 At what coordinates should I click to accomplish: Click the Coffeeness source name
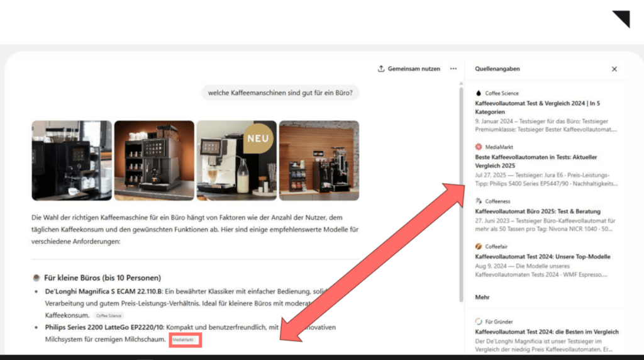coord(497,201)
